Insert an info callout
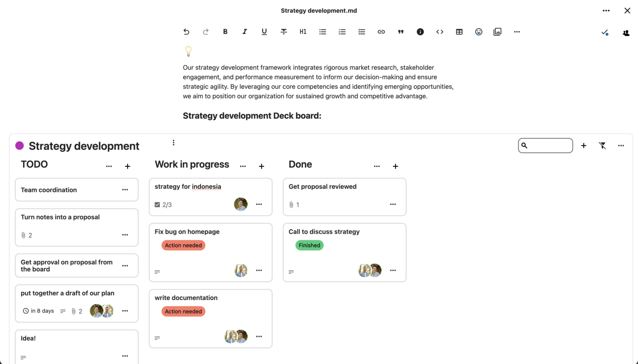 pyautogui.click(x=420, y=32)
